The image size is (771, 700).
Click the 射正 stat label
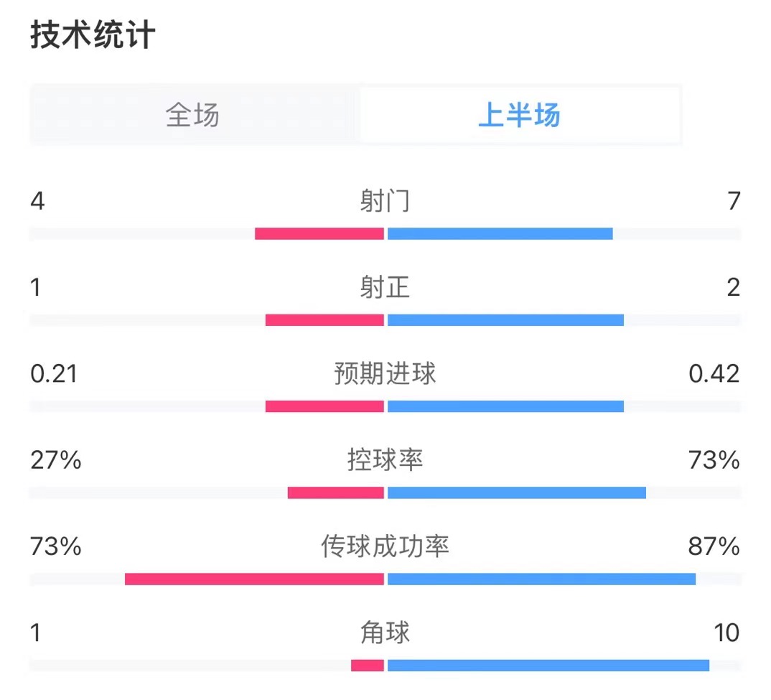(385, 288)
